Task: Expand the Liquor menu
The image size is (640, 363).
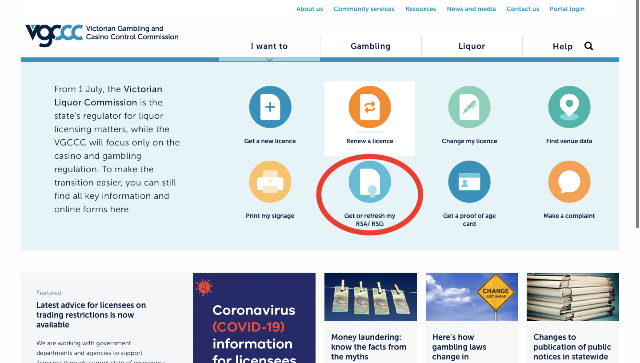Action: 471,46
